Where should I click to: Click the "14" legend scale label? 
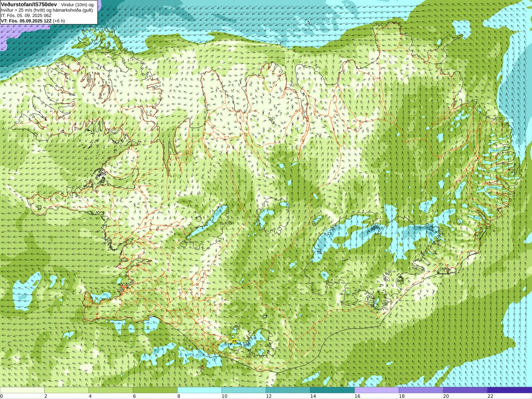313,396
